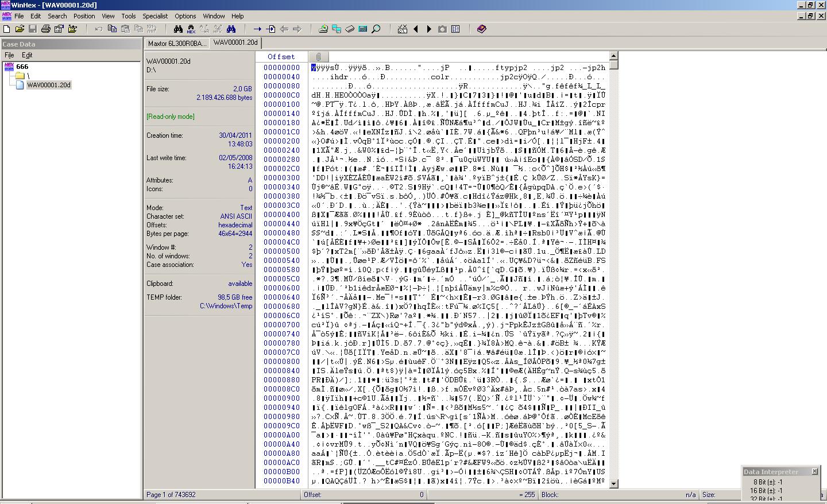Click the Go To Page icon
The image size is (827, 504).
pyautogui.click(x=270, y=29)
